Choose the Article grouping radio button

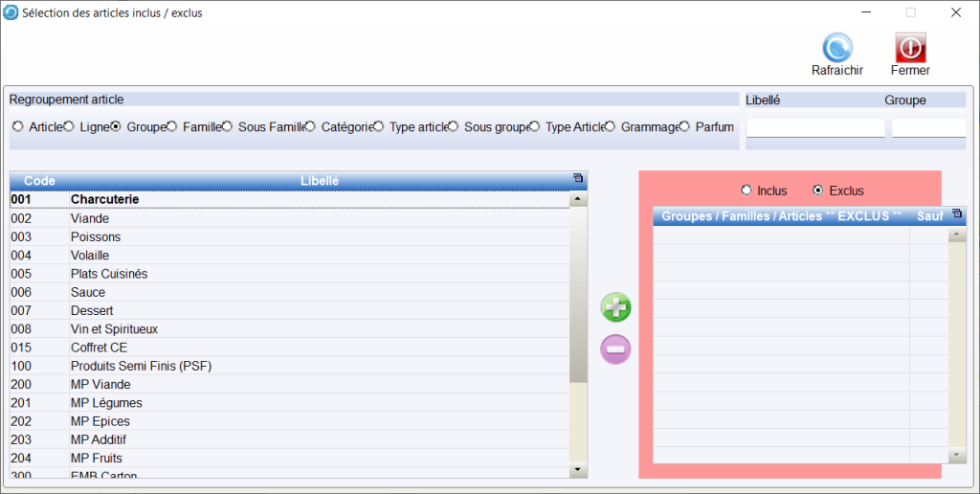(18, 126)
